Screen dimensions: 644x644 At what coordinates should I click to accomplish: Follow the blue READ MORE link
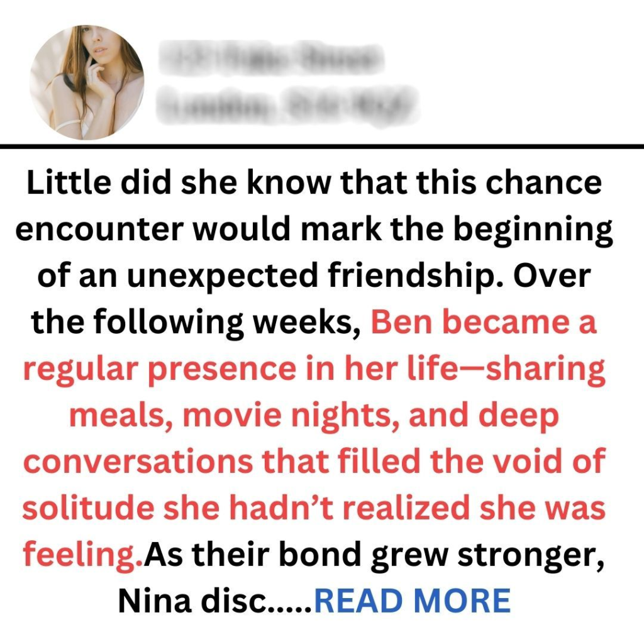coord(413,601)
